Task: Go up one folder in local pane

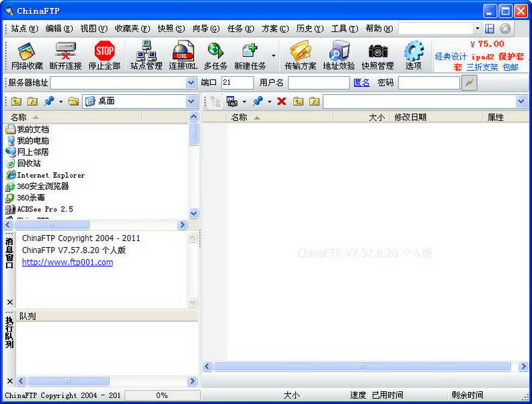Action: pos(16,101)
